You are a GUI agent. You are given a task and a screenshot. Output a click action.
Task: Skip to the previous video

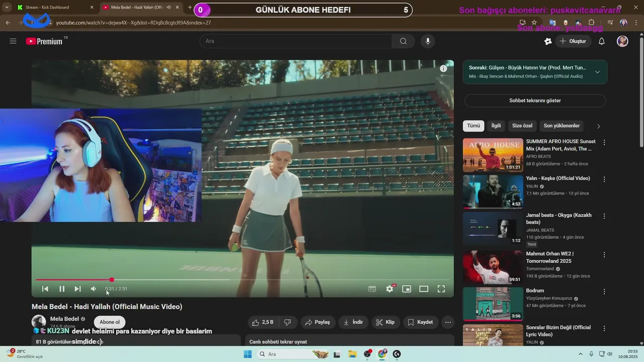point(45,289)
